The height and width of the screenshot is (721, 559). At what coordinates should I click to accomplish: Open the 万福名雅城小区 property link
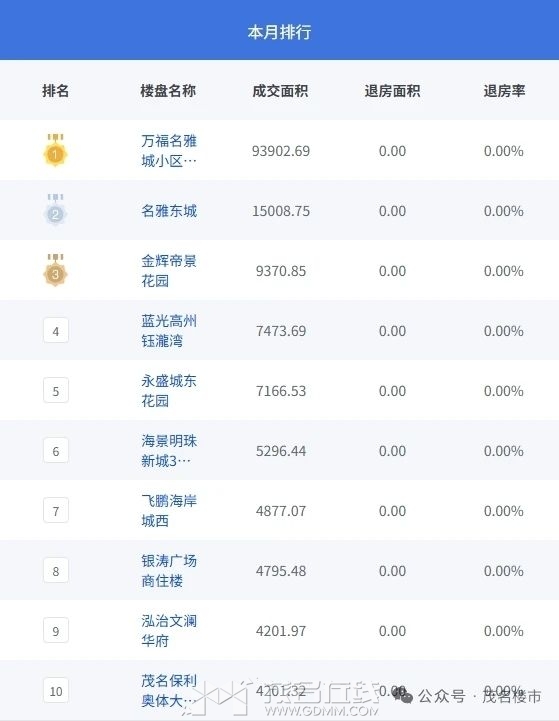tap(169, 150)
